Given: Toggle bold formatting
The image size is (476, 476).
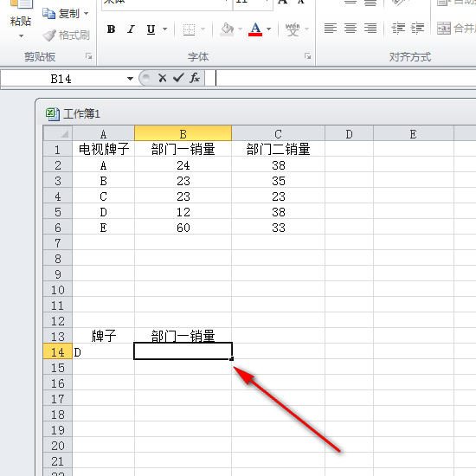Looking at the screenshot, I should click(111, 29).
